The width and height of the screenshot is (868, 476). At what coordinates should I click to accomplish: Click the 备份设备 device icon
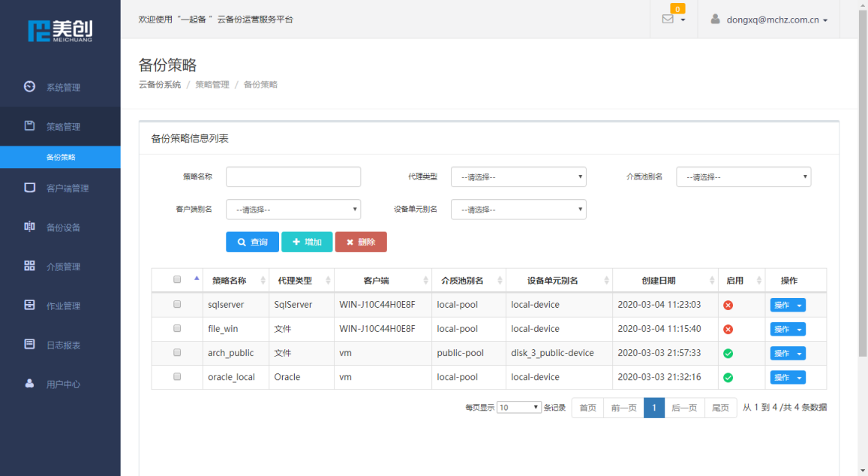point(29,226)
